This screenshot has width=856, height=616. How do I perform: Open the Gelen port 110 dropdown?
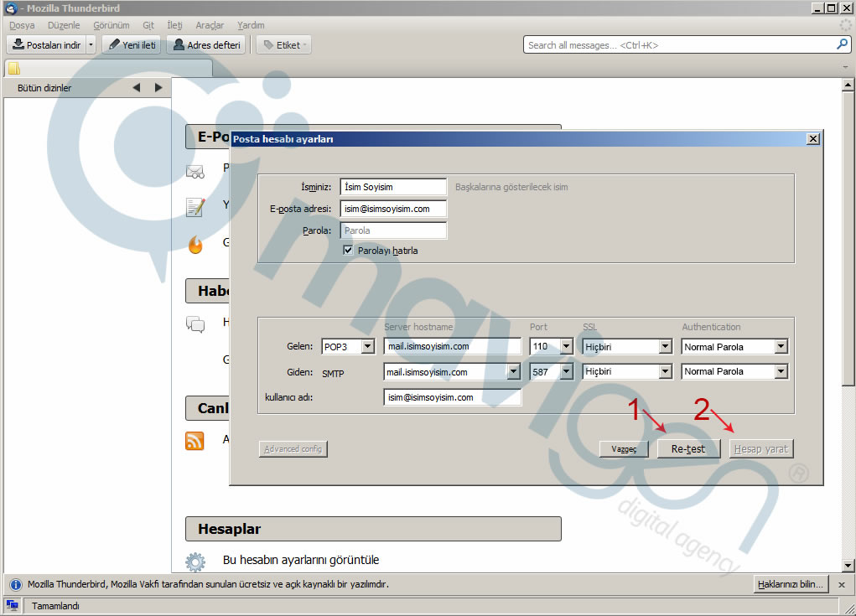click(552, 346)
